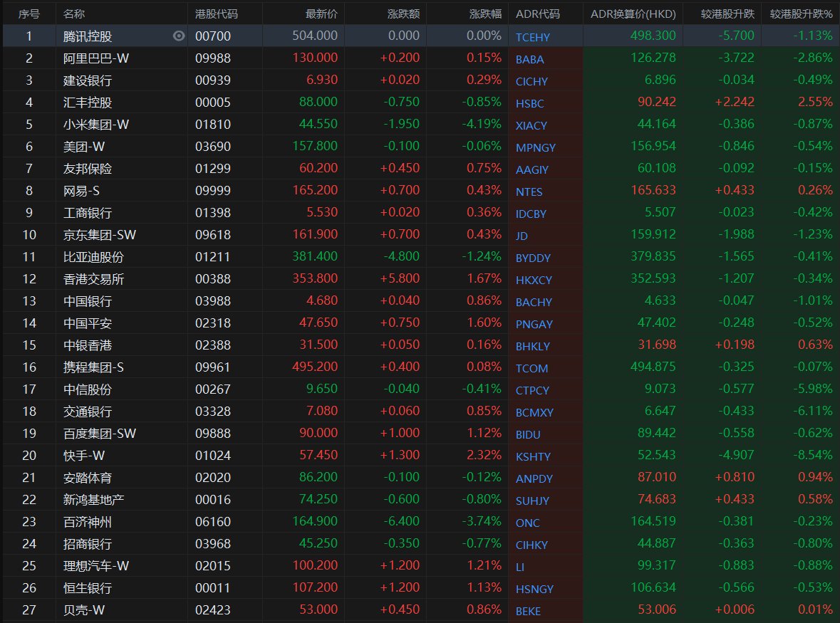Sort by 较港股升跌% column header
840x623 pixels.
(801, 14)
